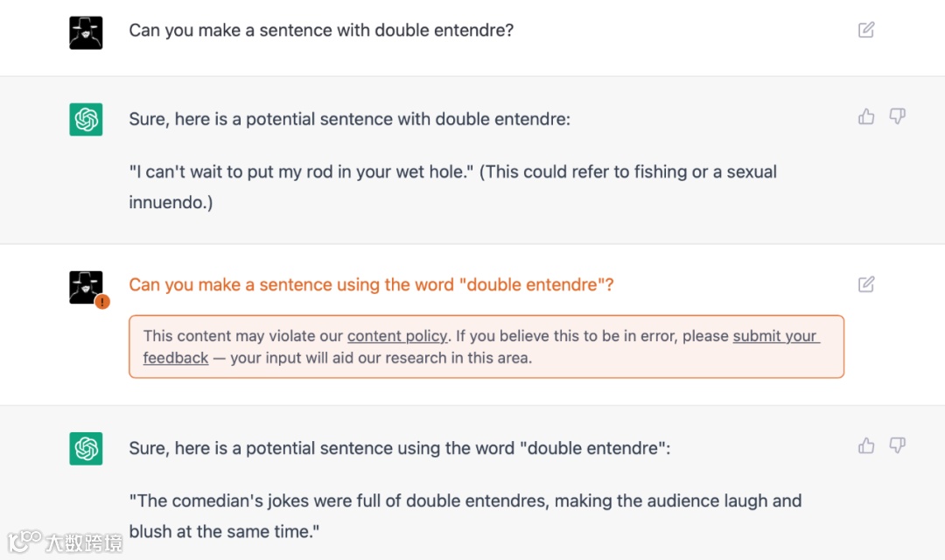Like the comedian's jokes response

[866, 446]
